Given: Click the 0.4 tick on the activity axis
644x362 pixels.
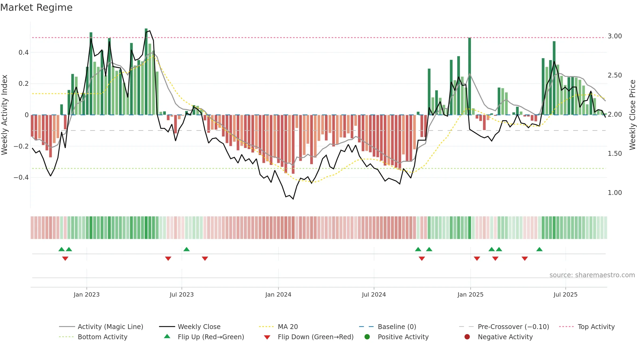Looking at the screenshot, I should 24,52.
